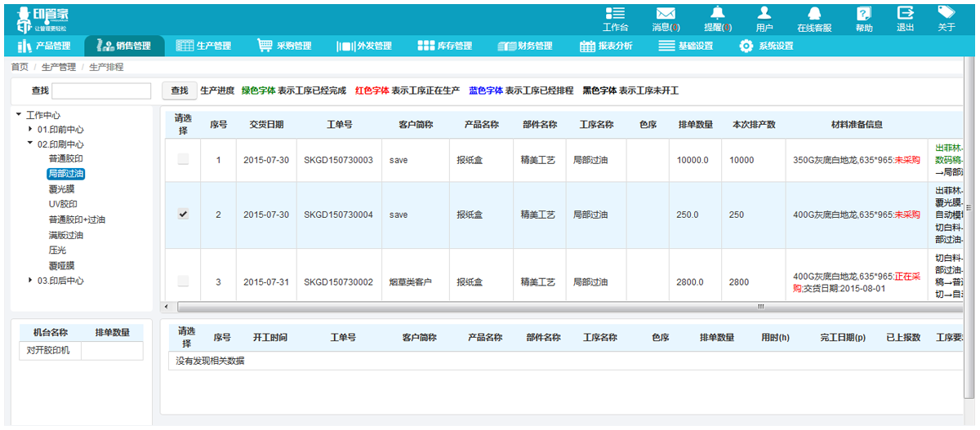Open the 基础设置 menu
This screenshot has height=430, width=980.
coord(686,46)
